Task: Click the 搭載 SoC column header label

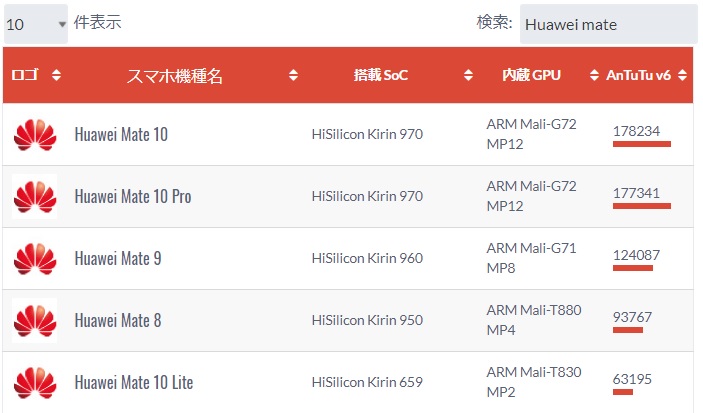Action: pos(381,75)
